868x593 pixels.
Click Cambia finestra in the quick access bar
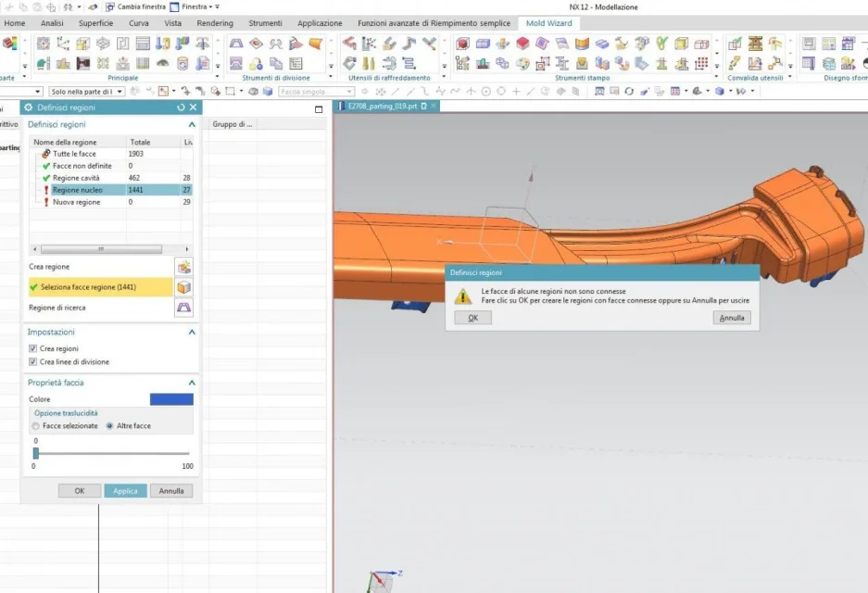point(135,6)
